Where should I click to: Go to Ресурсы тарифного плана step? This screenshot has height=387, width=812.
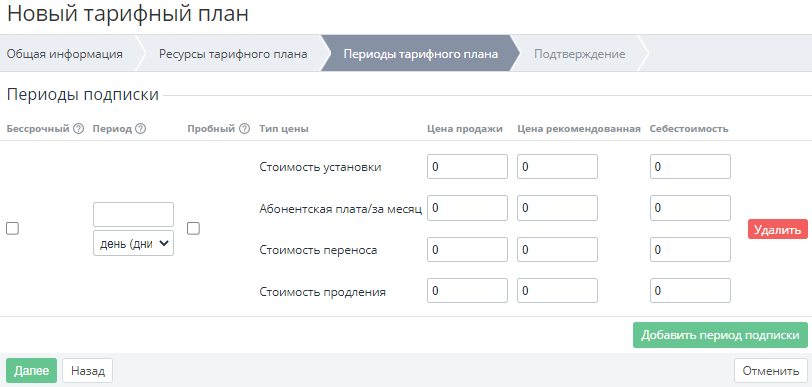[233, 54]
